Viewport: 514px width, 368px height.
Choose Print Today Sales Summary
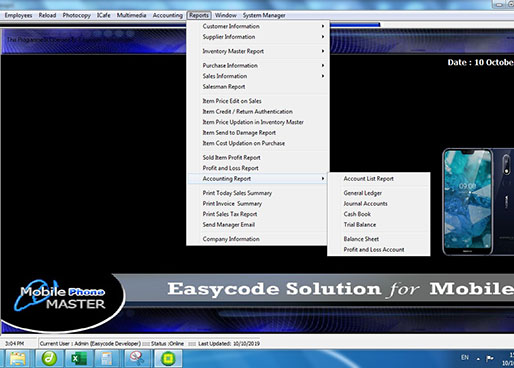click(x=258, y=193)
